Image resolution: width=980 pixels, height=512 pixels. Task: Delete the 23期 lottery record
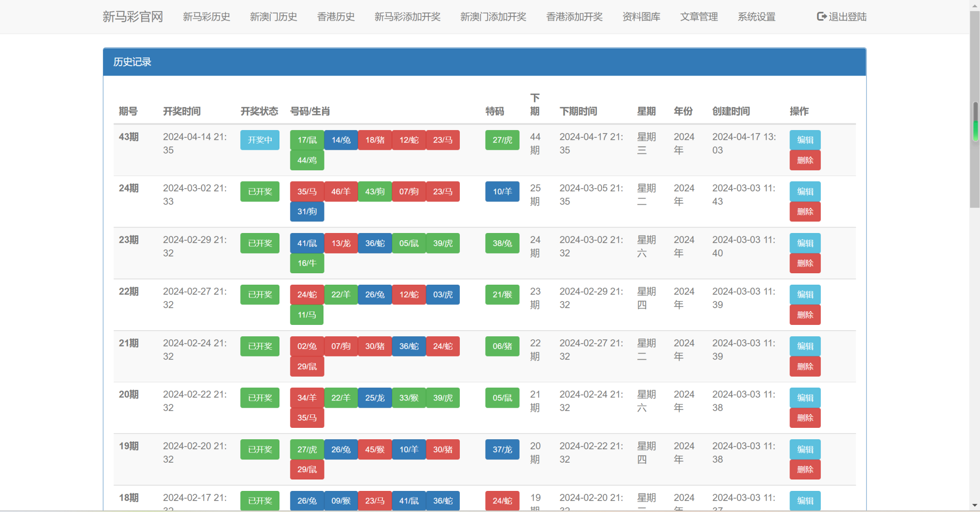[x=805, y=264]
